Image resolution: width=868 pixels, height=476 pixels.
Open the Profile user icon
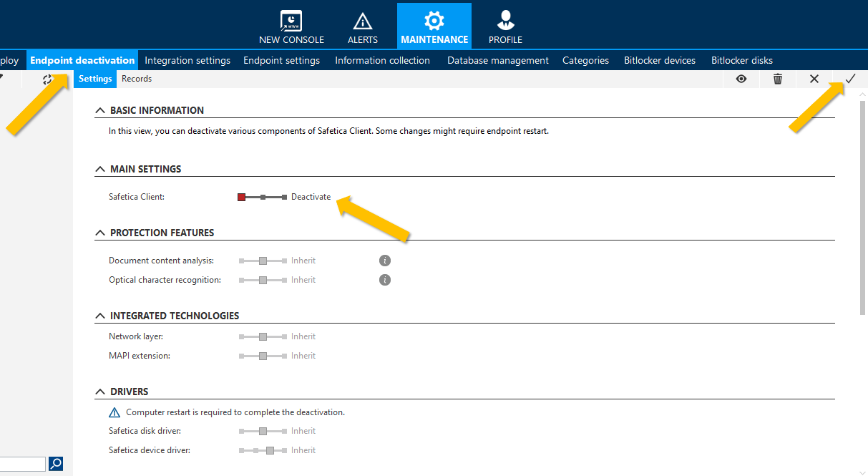tap(506, 20)
